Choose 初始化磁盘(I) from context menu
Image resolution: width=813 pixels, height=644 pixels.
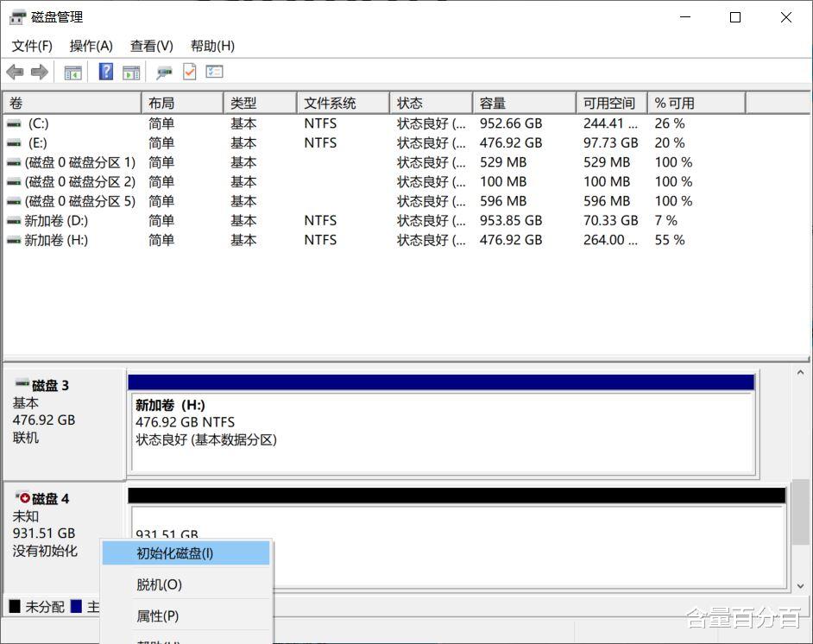(186, 553)
